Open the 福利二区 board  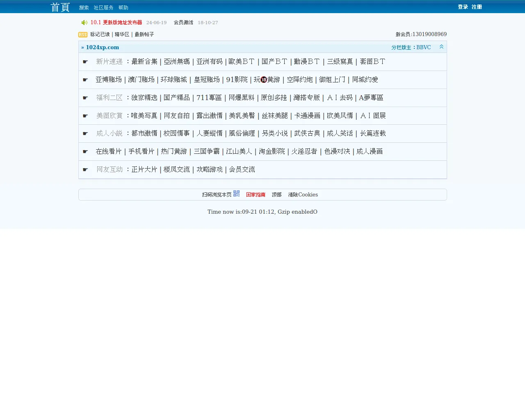coord(110,98)
